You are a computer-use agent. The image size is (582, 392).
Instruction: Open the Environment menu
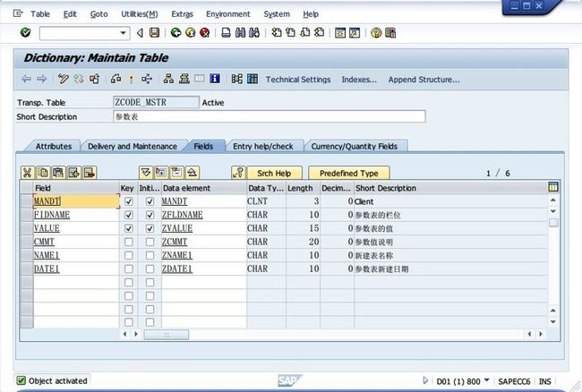click(228, 14)
